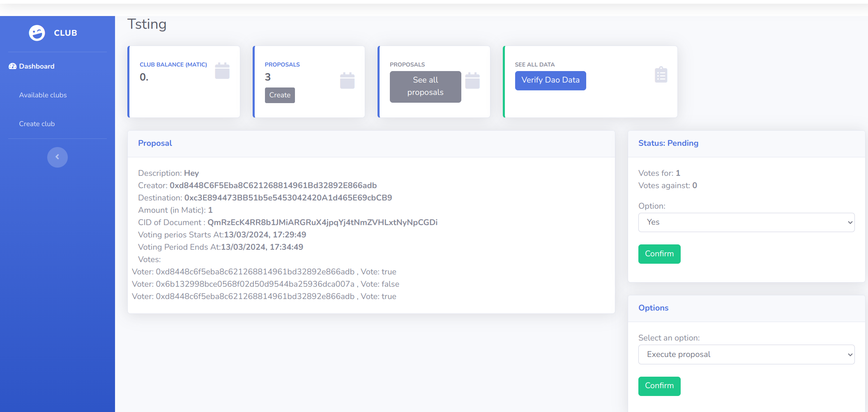868x412 pixels.
Task: Click the proposals count 3
Action: 268,77
